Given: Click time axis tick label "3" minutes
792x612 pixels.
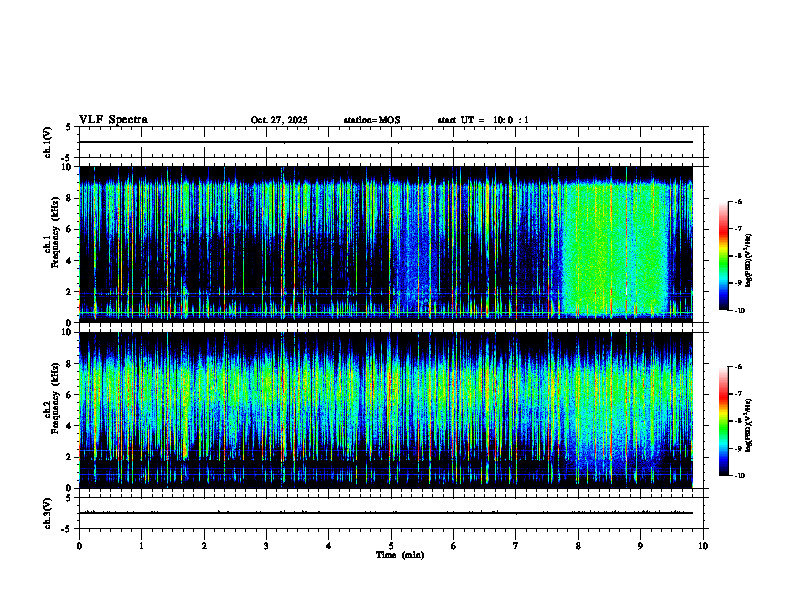Looking at the screenshot, I should [266, 546].
